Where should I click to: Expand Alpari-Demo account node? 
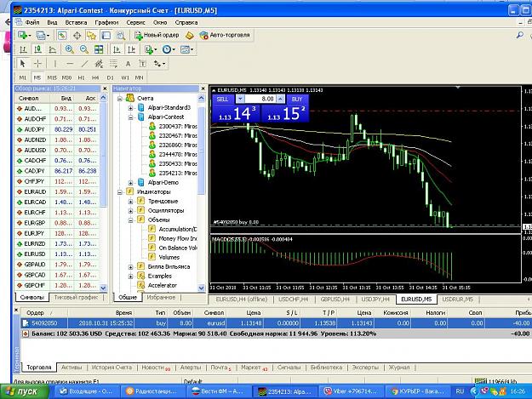130,183
